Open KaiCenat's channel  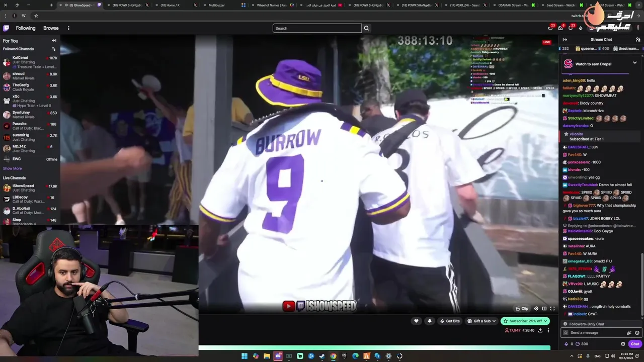(30, 62)
